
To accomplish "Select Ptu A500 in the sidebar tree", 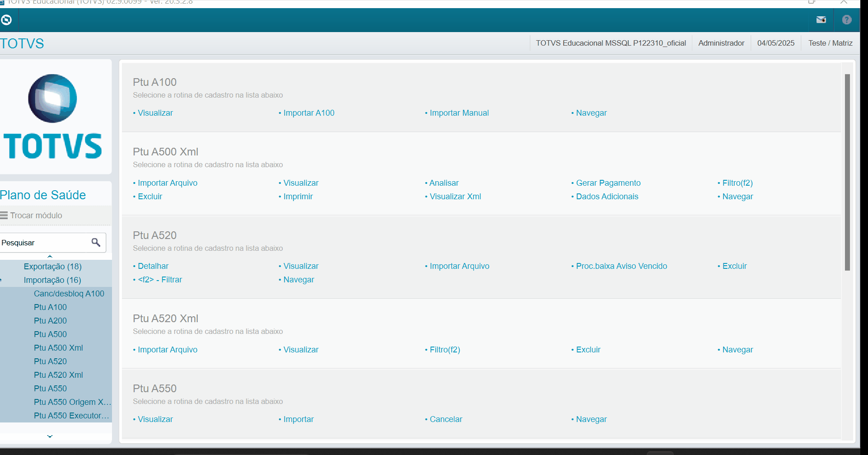I will click(50, 334).
